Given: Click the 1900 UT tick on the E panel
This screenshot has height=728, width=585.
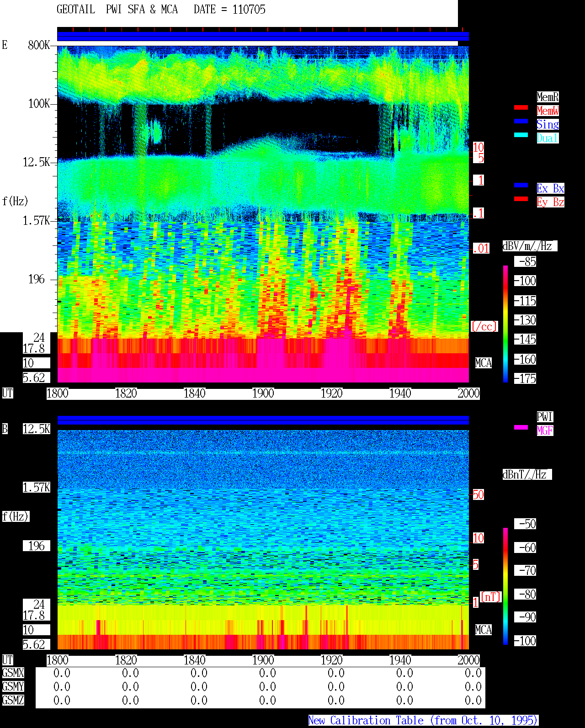Looking at the screenshot, I should 263,393.
